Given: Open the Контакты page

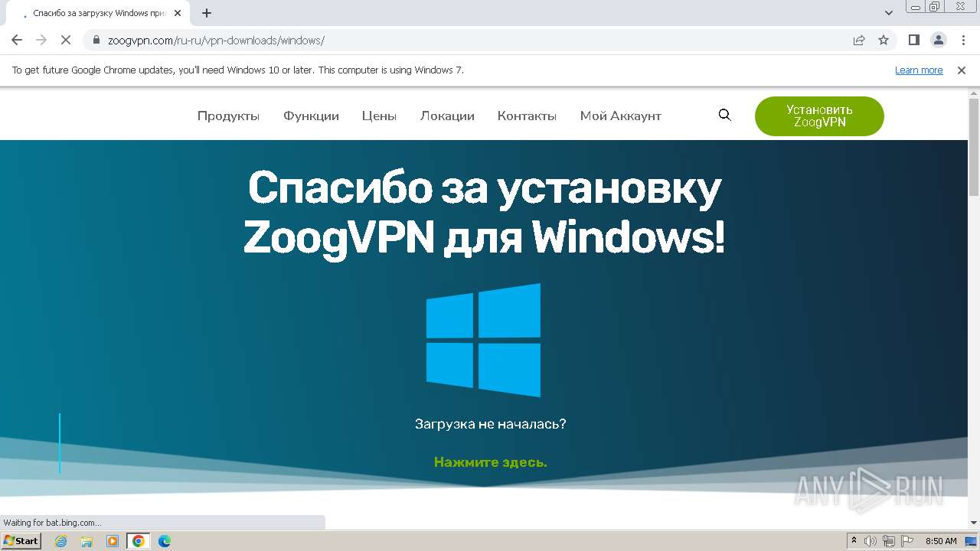Looking at the screenshot, I should point(527,116).
